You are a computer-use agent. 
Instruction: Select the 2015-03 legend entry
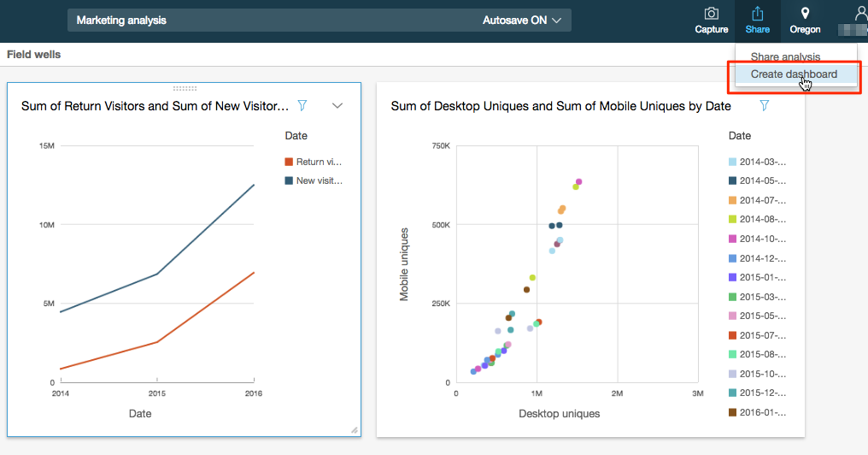coord(757,297)
